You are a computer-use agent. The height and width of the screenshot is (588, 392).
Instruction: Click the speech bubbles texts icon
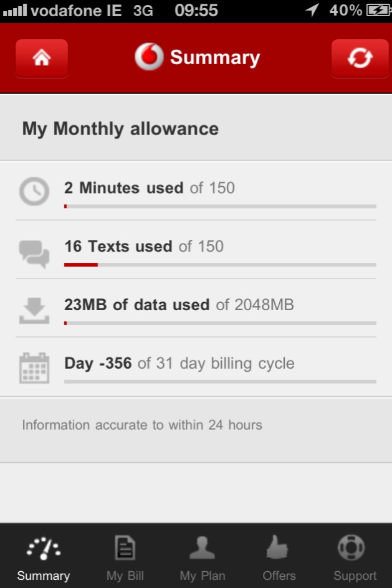(x=34, y=252)
